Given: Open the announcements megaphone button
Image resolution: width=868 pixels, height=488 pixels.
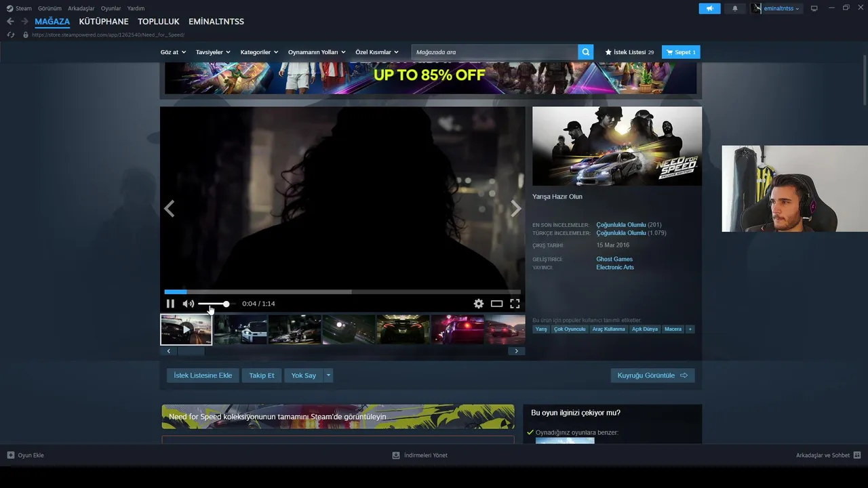Looking at the screenshot, I should 709,8.
